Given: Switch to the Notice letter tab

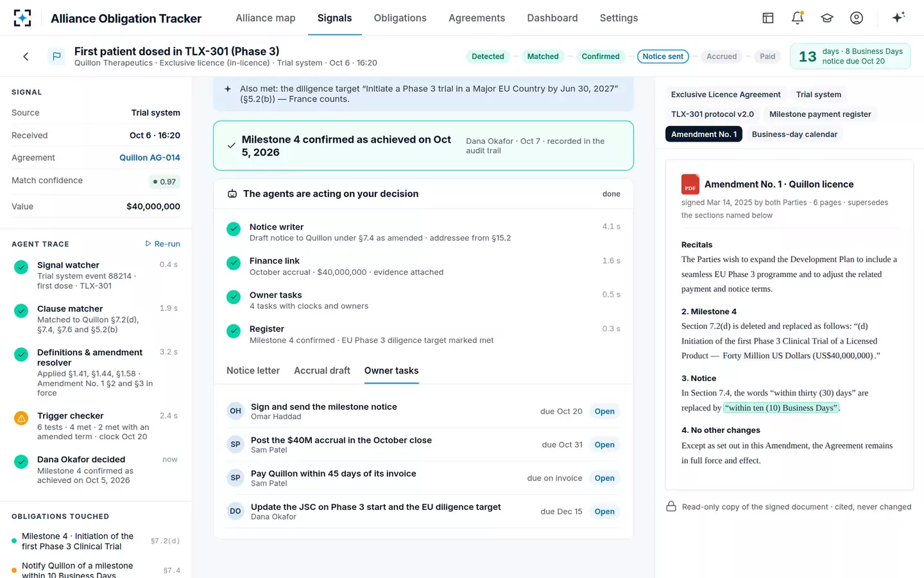Looking at the screenshot, I should [x=253, y=371].
